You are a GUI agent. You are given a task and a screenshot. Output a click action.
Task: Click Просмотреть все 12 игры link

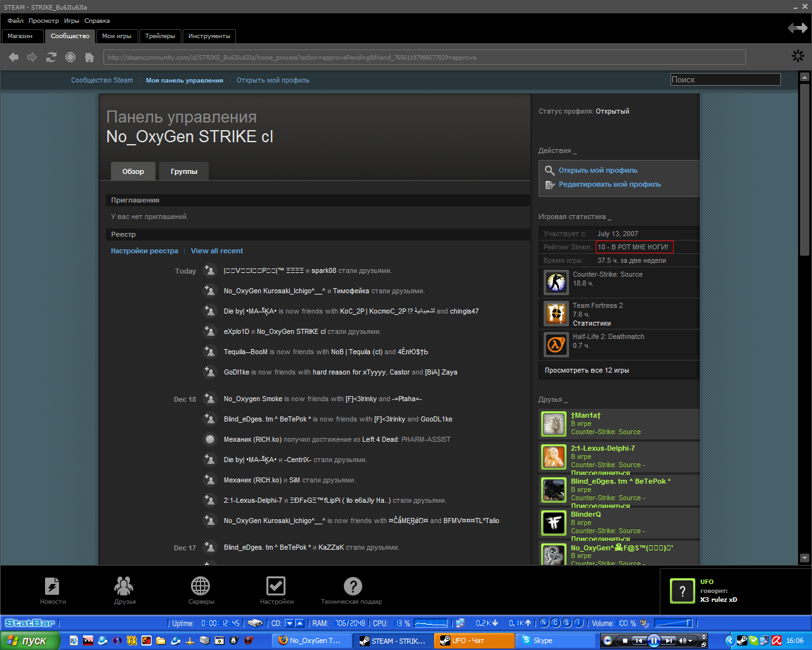(587, 371)
